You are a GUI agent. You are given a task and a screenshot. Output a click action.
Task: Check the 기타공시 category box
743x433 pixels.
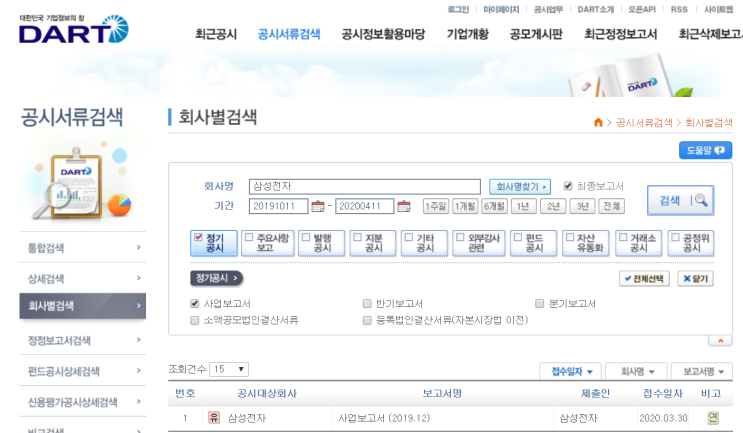coord(409,237)
